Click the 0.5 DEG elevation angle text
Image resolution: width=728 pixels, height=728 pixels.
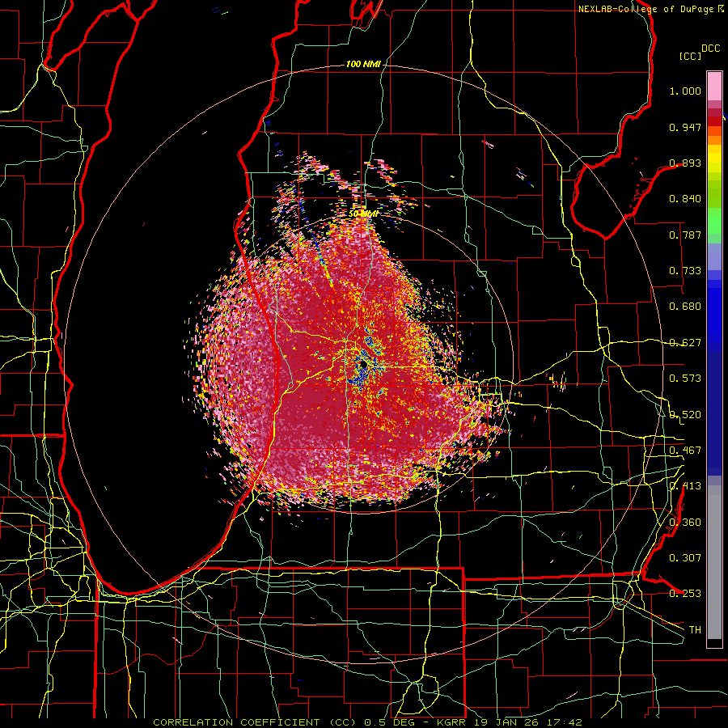389,722
